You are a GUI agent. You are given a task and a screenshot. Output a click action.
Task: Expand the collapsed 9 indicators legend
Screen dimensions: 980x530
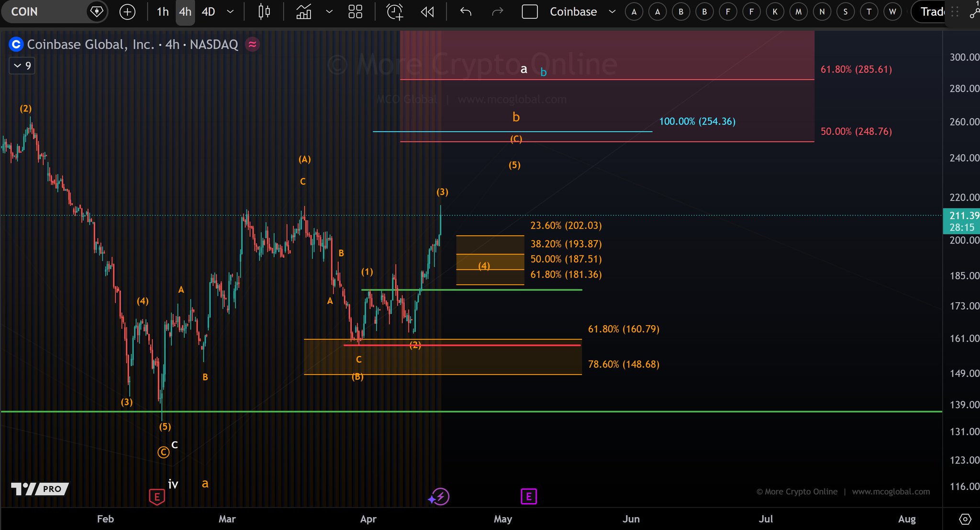(x=22, y=66)
